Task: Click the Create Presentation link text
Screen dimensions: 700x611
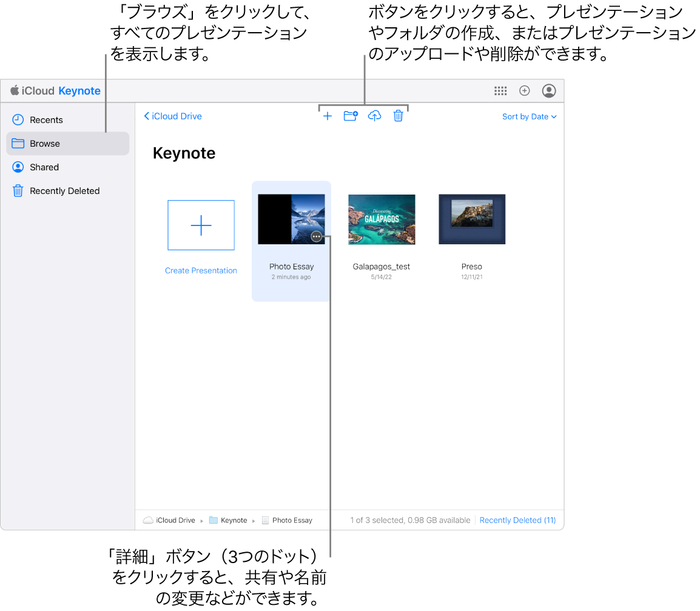Action: pos(201,270)
